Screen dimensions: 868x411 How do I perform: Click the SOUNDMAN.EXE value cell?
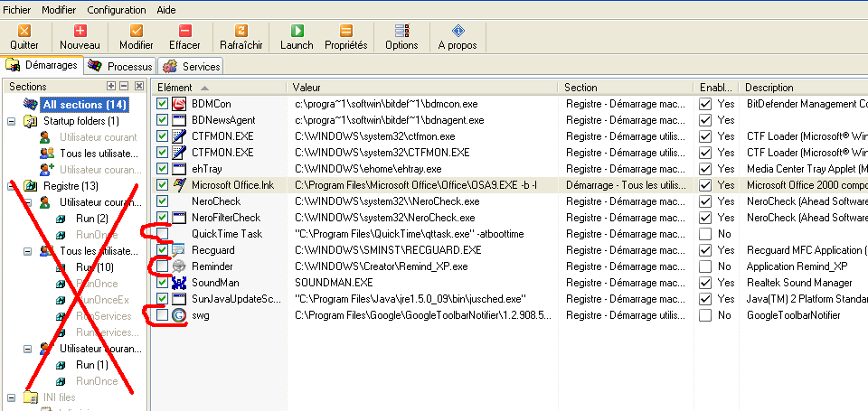(x=334, y=283)
